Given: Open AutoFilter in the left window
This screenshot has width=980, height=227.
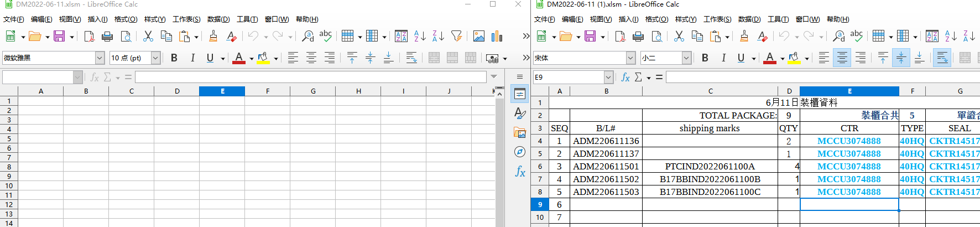Looking at the screenshot, I should 456,37.
